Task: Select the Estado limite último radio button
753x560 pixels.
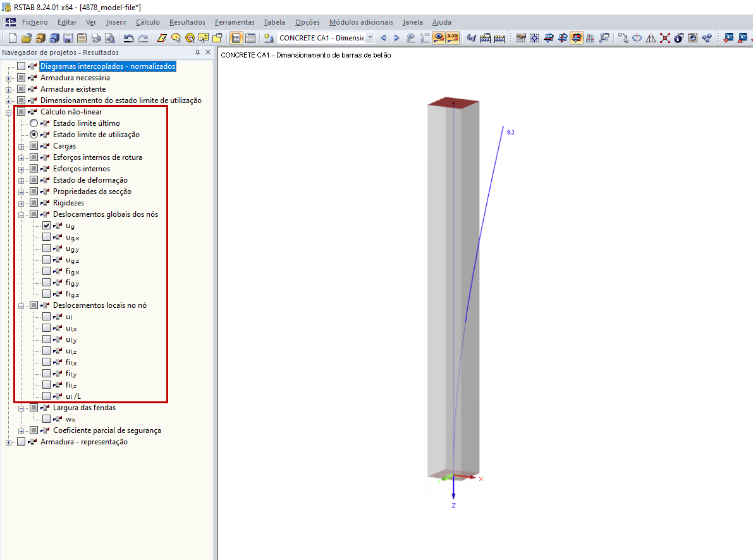Action: [34, 123]
